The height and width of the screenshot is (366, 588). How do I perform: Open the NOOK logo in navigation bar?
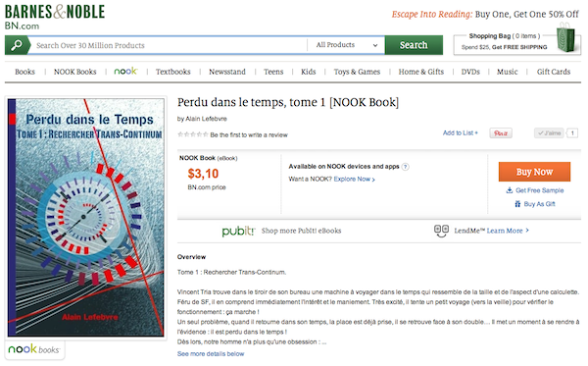coord(125,71)
